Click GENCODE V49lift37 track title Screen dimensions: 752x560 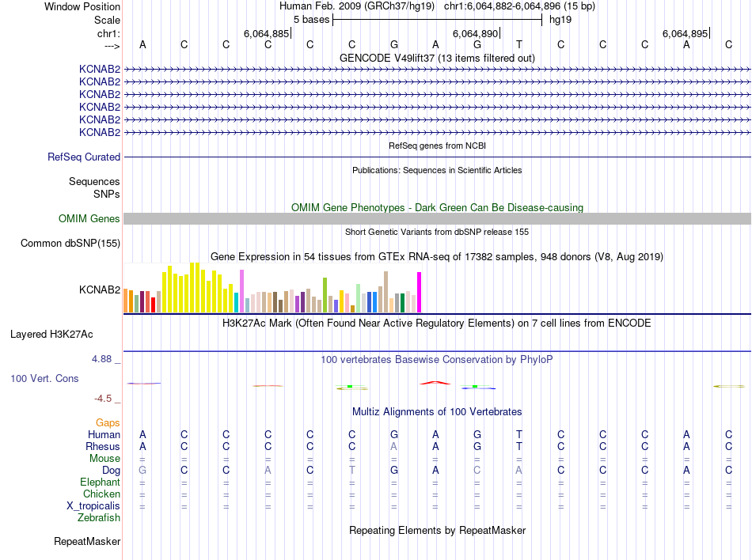click(x=437, y=58)
